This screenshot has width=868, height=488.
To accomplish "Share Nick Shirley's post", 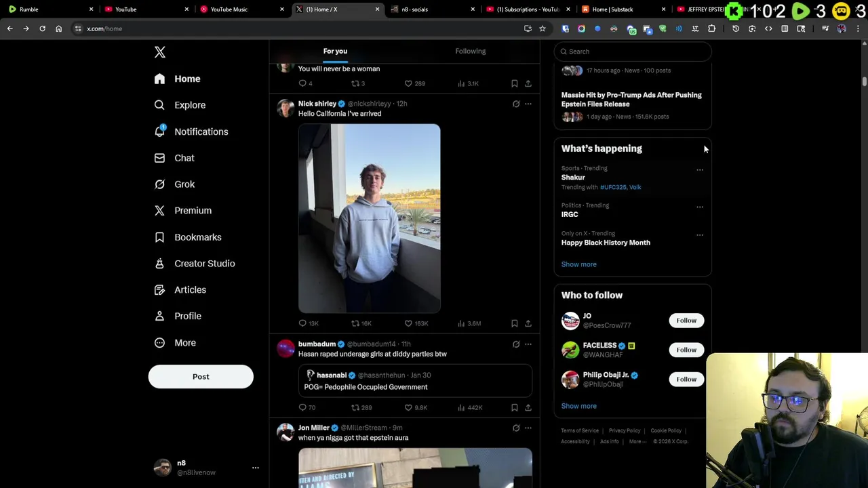I will click(x=528, y=324).
